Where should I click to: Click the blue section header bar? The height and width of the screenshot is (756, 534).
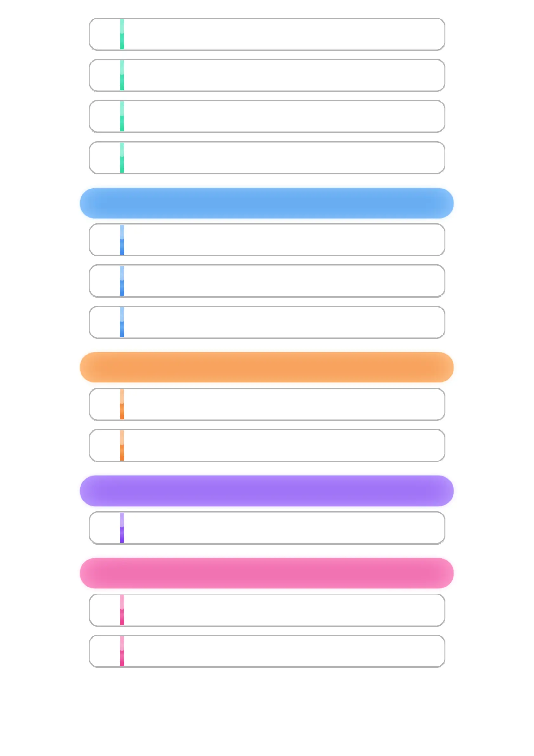[x=266, y=203]
